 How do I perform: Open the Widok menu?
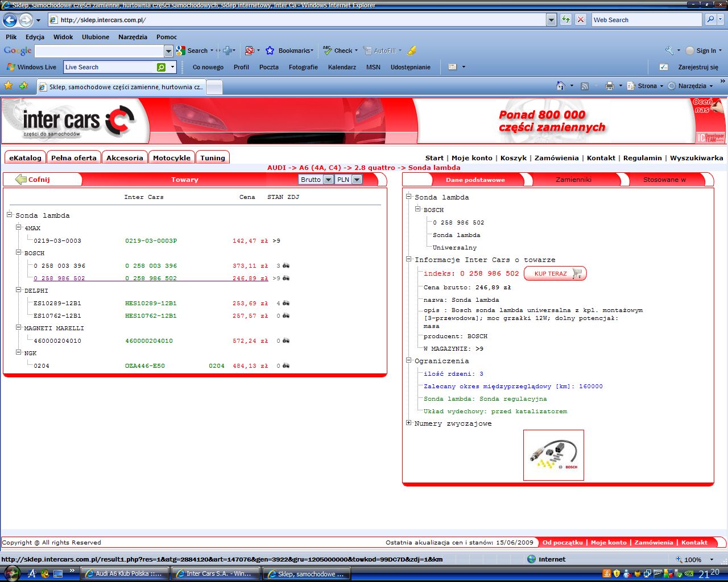click(63, 37)
